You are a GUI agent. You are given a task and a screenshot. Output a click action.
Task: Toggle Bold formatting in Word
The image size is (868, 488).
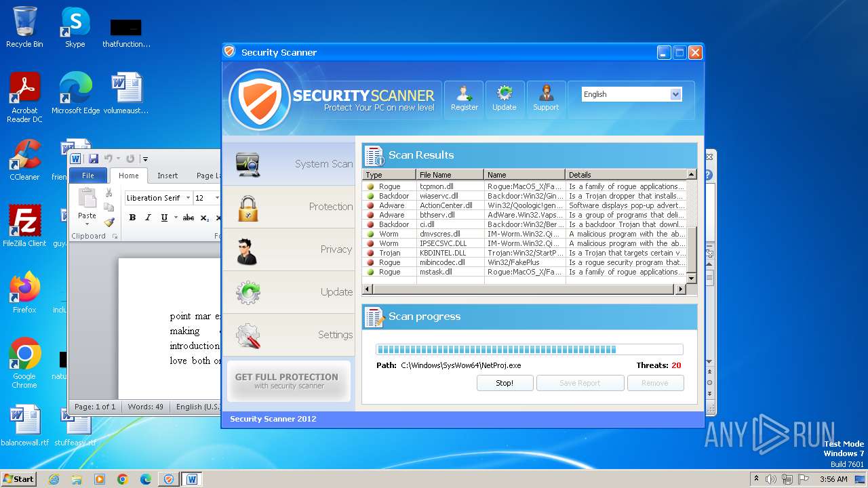[132, 218]
